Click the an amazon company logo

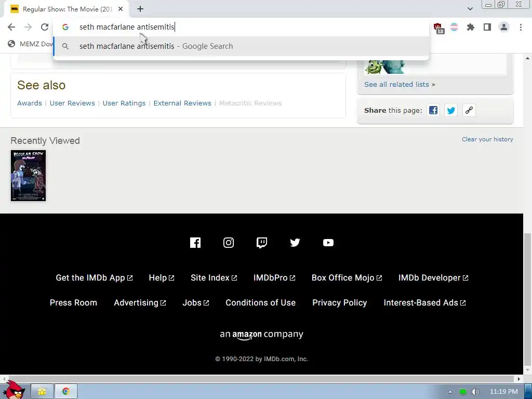pos(262,335)
